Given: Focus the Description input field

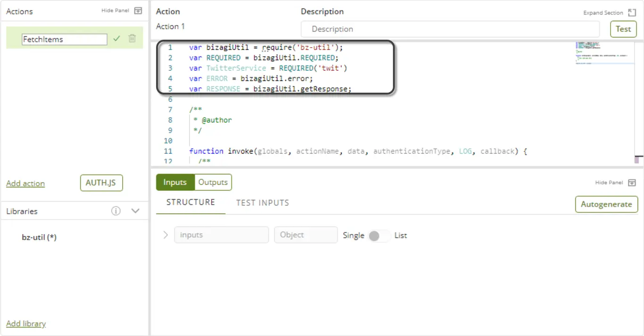Looking at the screenshot, I should [x=450, y=29].
